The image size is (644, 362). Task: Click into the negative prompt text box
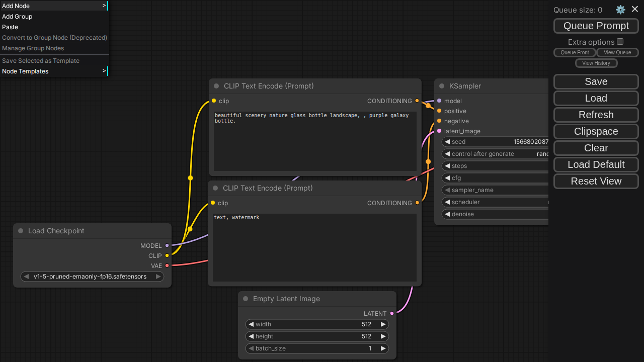pos(314,247)
